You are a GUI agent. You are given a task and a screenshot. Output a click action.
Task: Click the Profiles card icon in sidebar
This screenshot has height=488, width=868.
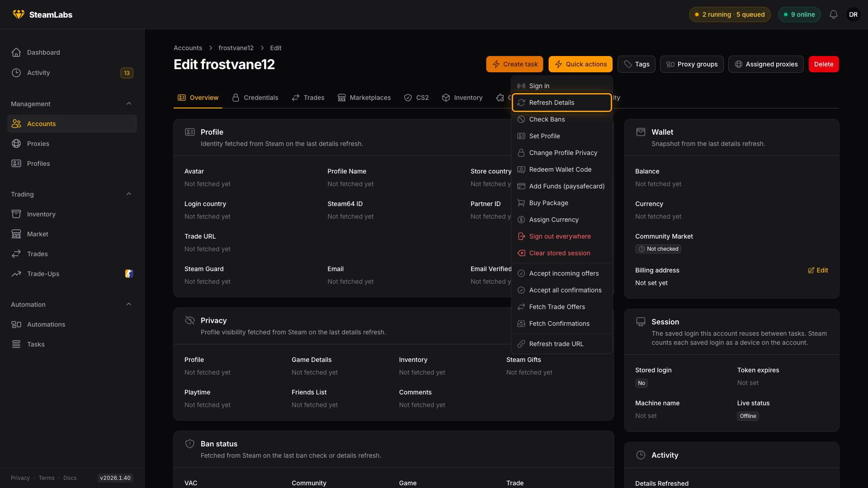[16, 164]
